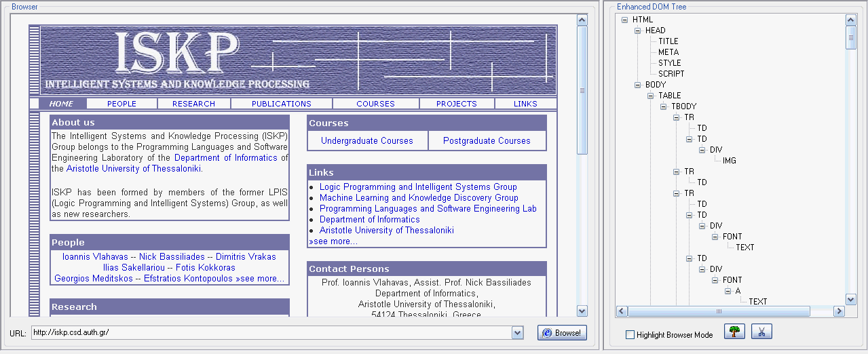
Task: Click the Dimitris Vrakas link
Action: pyautogui.click(x=246, y=257)
